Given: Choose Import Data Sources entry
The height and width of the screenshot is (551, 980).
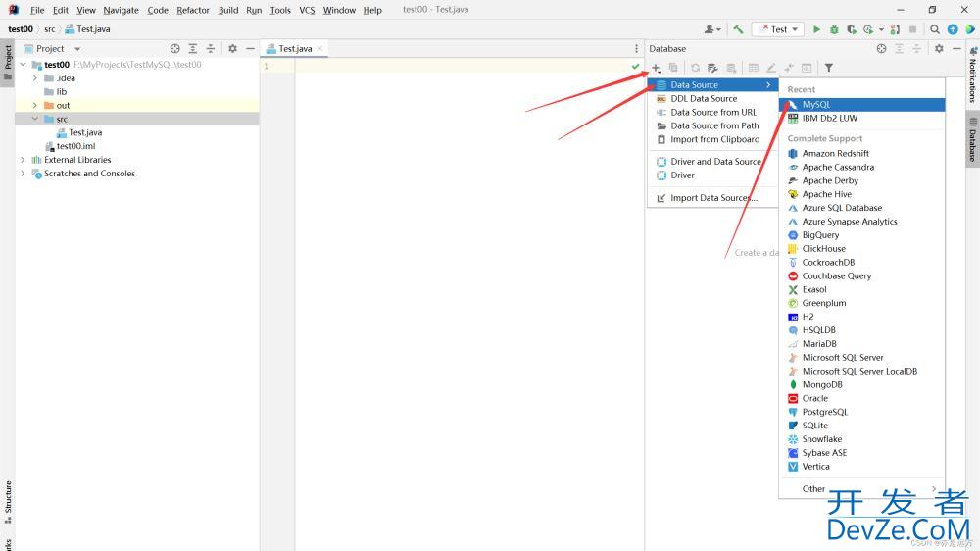Looking at the screenshot, I should tap(712, 198).
